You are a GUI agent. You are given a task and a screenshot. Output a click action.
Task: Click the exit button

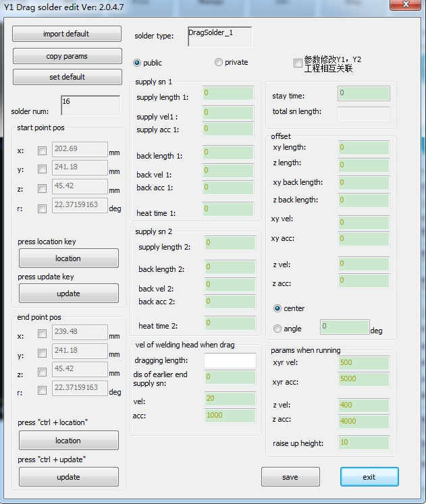coord(369,477)
